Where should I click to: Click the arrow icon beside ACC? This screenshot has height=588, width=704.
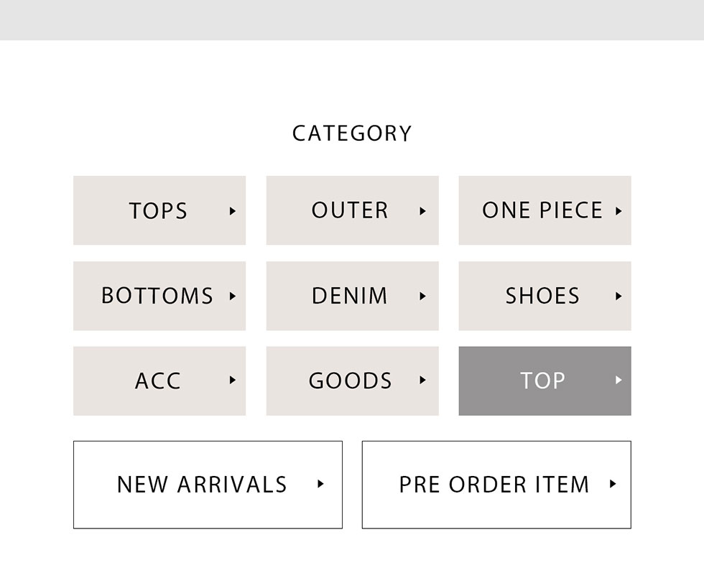click(232, 381)
